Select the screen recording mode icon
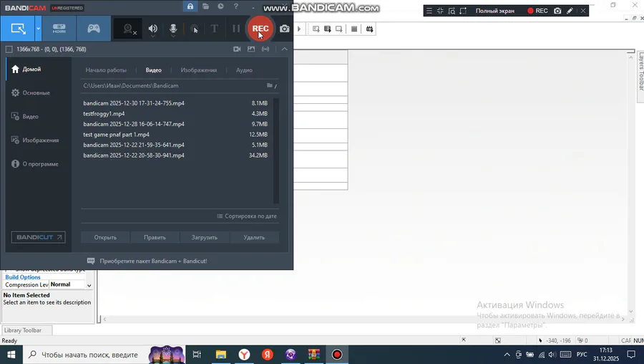Image resolution: width=644 pixels, height=364 pixels. (x=18, y=29)
